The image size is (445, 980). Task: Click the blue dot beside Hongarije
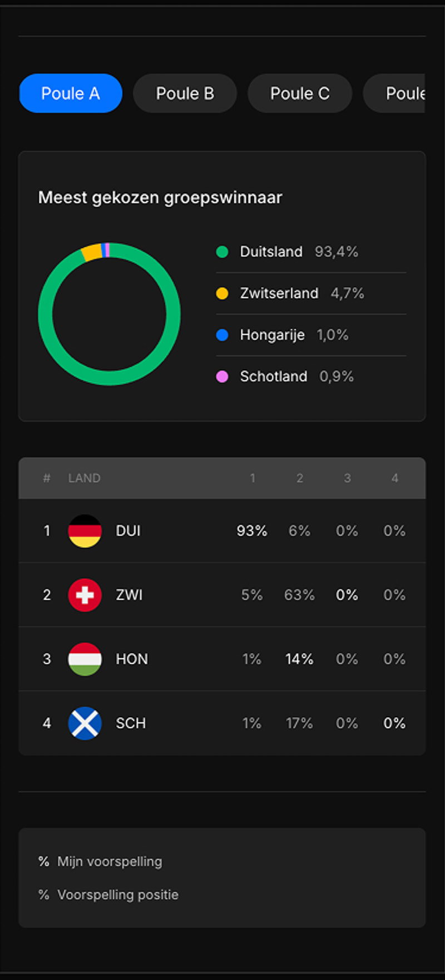point(222,335)
